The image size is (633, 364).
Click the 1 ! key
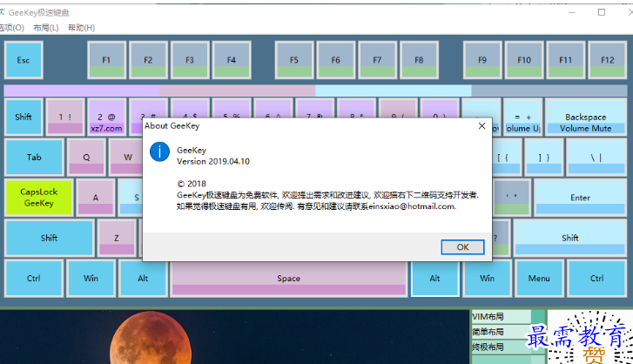point(65,117)
